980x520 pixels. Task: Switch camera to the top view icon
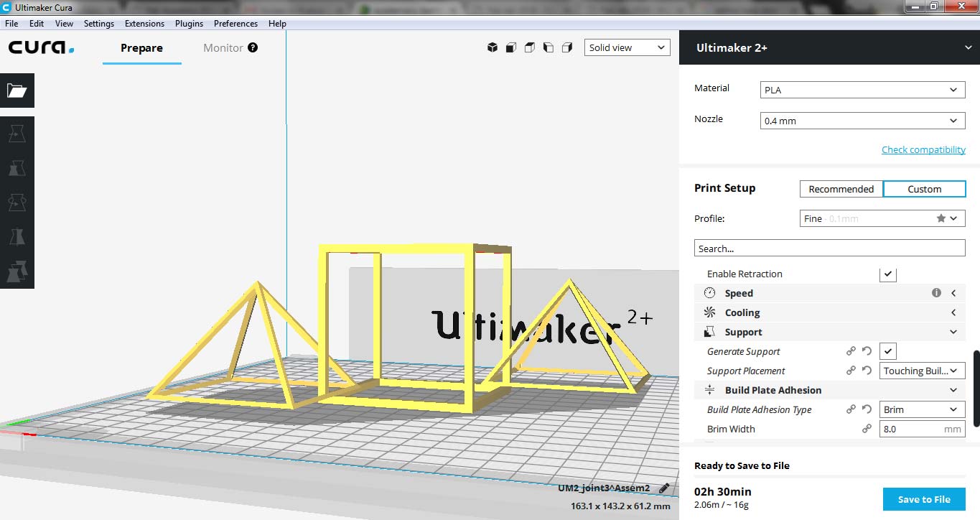[x=530, y=47]
